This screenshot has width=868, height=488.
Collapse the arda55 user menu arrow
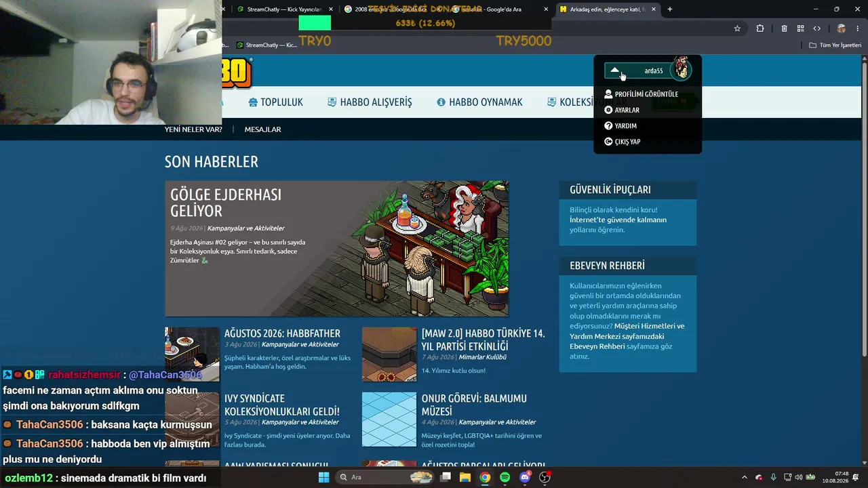point(614,70)
